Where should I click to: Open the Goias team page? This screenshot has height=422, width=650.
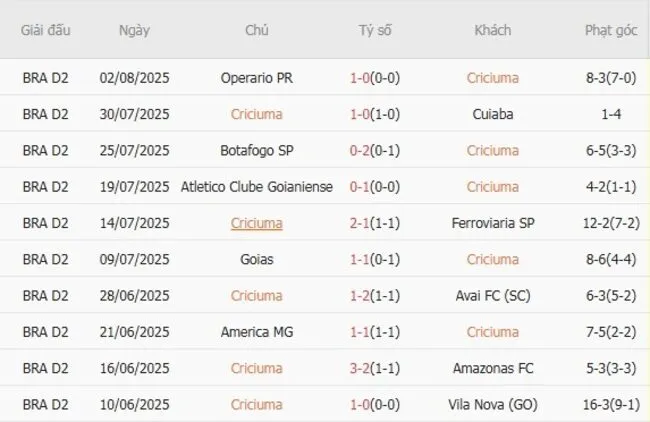click(256, 260)
